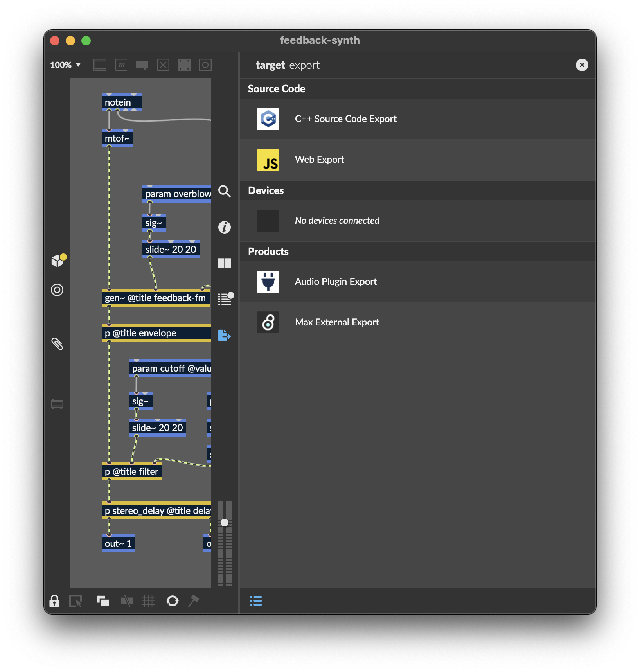Open the export sidebar icon
The height and width of the screenshot is (672, 640).
(x=224, y=335)
